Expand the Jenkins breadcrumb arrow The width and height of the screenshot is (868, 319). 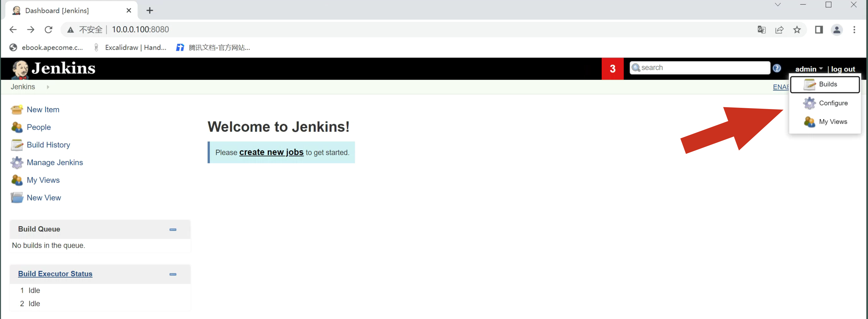point(48,87)
